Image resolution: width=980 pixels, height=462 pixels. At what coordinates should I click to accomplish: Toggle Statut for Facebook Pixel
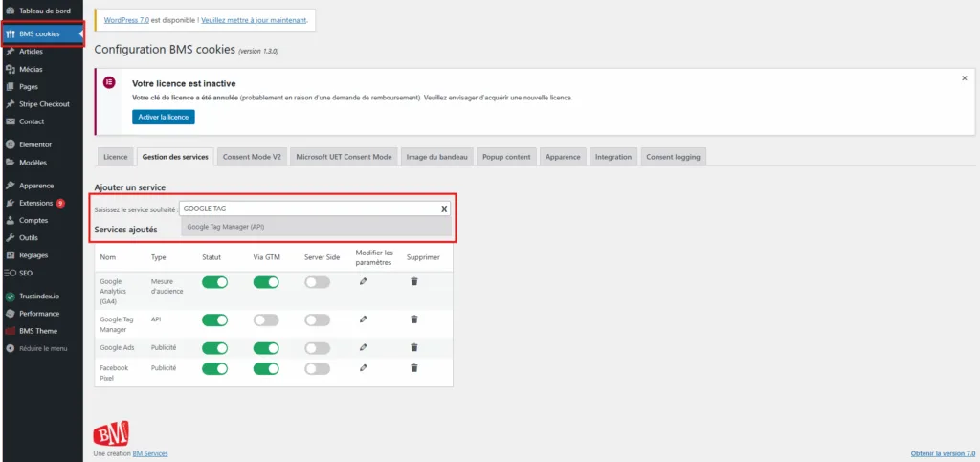pos(215,368)
